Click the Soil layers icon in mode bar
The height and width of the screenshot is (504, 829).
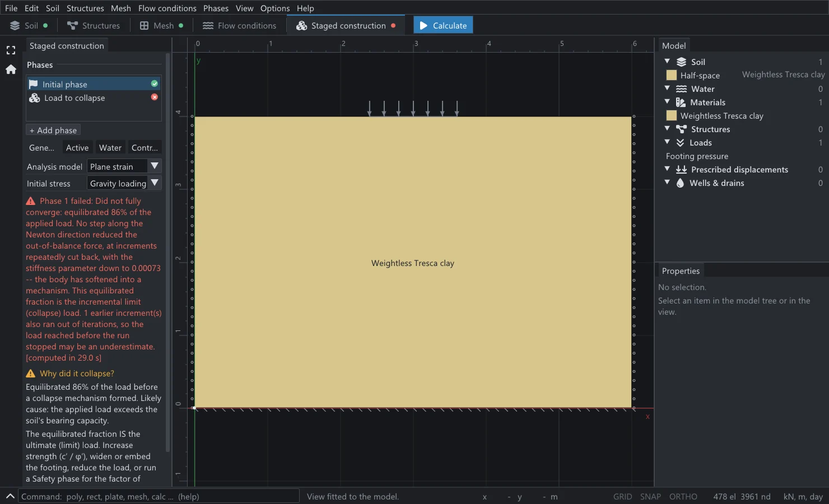pos(15,26)
